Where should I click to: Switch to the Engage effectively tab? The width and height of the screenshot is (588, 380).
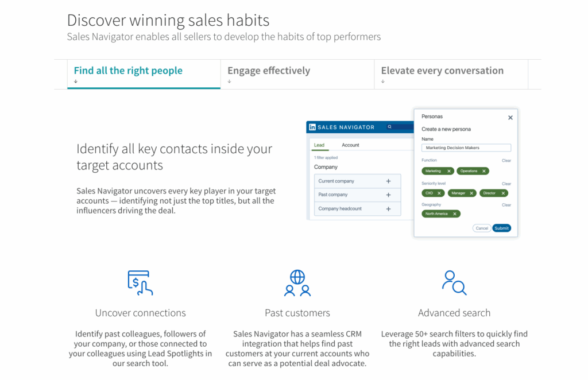tap(269, 71)
